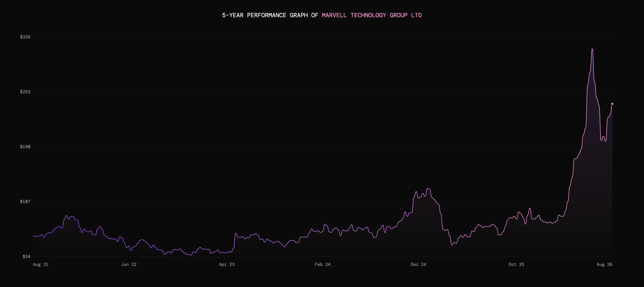Click the $107 y-axis label
This screenshot has width=644, height=287.
click(25, 201)
